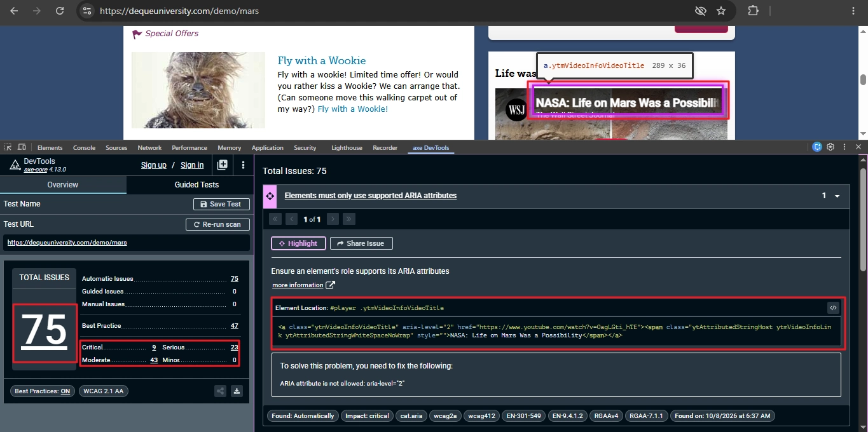Select the Overview tab
Screen dimensions: 868x432
[x=63, y=185]
